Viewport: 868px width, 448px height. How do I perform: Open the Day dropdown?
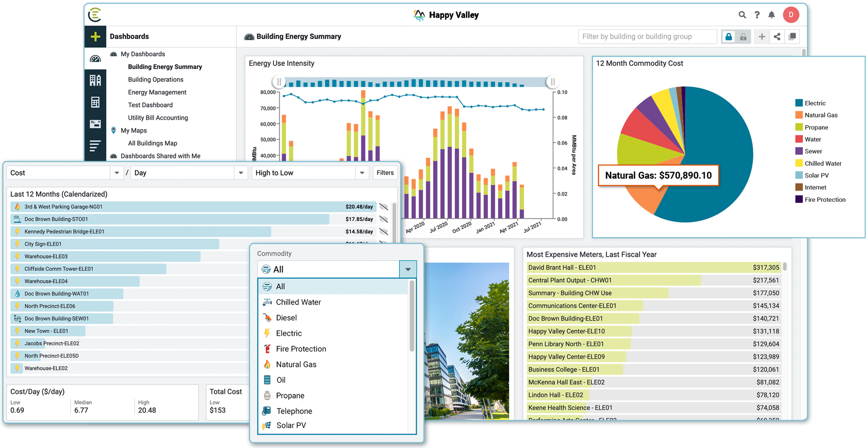[x=189, y=173]
